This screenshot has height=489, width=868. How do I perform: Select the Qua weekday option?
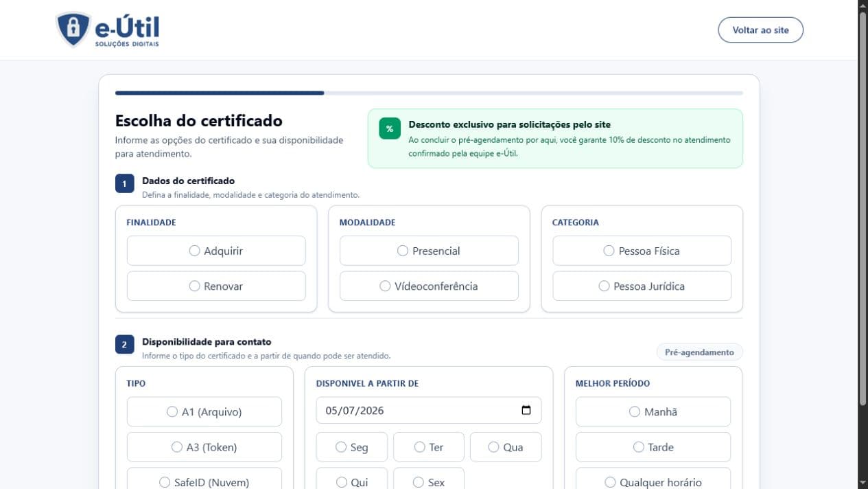coord(506,447)
